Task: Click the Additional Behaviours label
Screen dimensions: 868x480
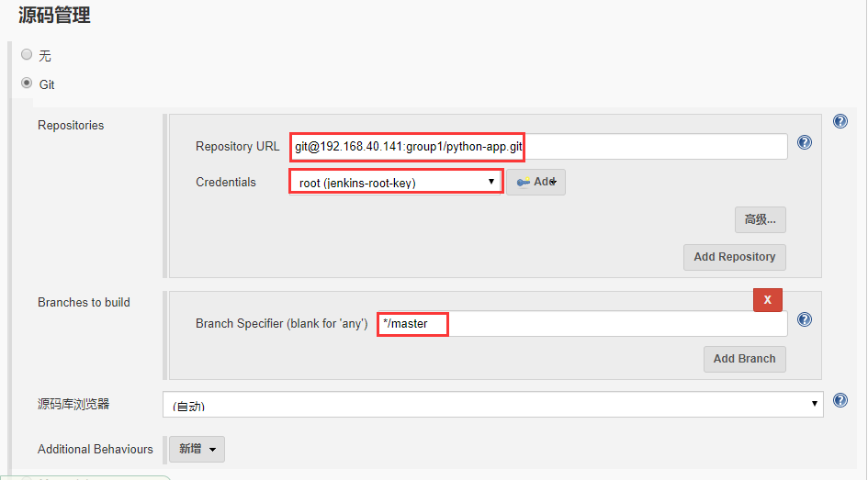Action: [x=96, y=449]
